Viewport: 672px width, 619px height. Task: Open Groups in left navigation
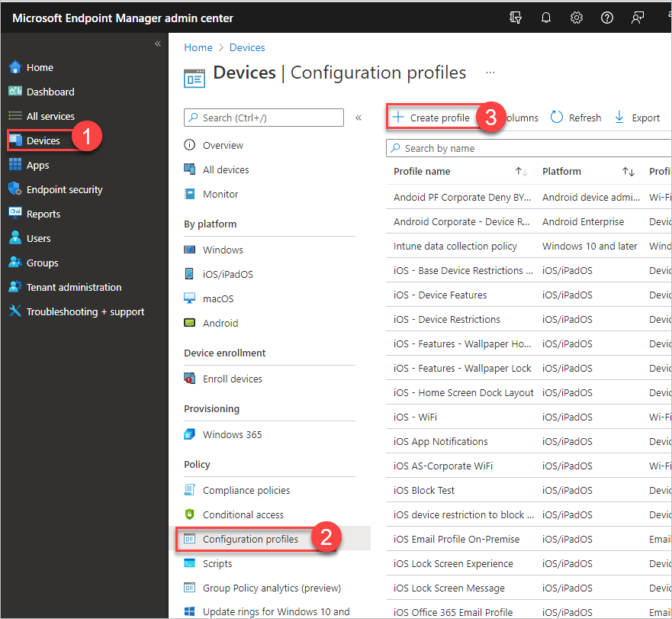34,263
